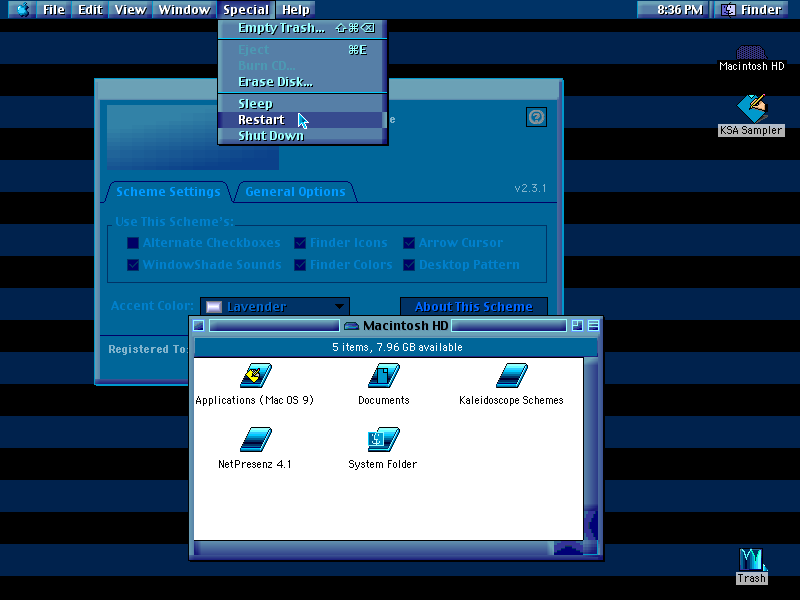This screenshot has height=600, width=800.
Task: Open the Documents folder icon
Action: [x=384, y=376]
